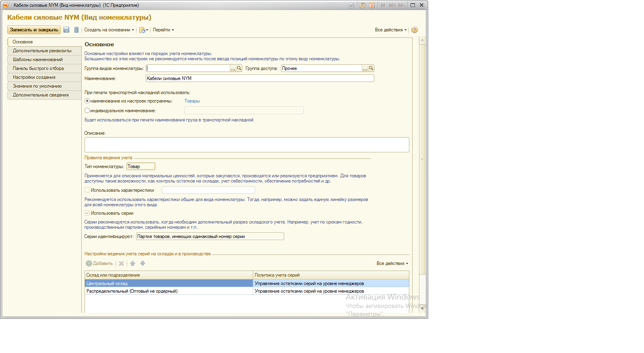This screenshot has width=644, height=353.
Task: Click ellipsis select button for Группа доступа
Action: (x=365, y=69)
